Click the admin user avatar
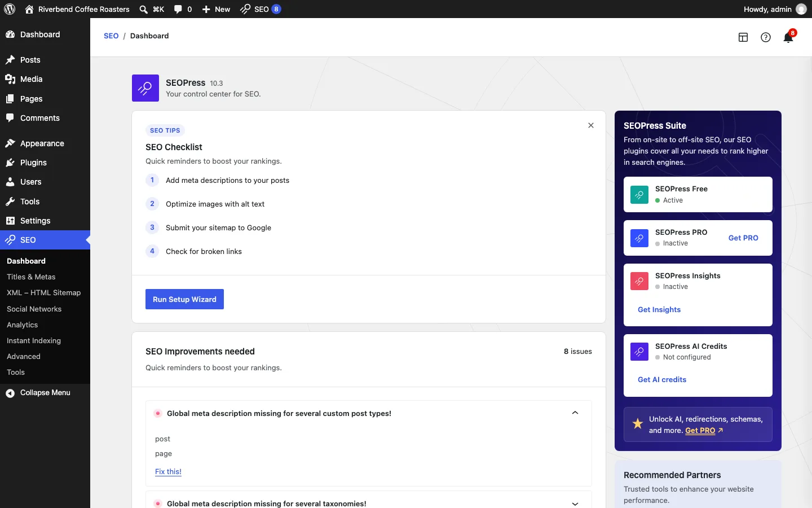Screen dimensions: 812x508 tap(801, 9)
